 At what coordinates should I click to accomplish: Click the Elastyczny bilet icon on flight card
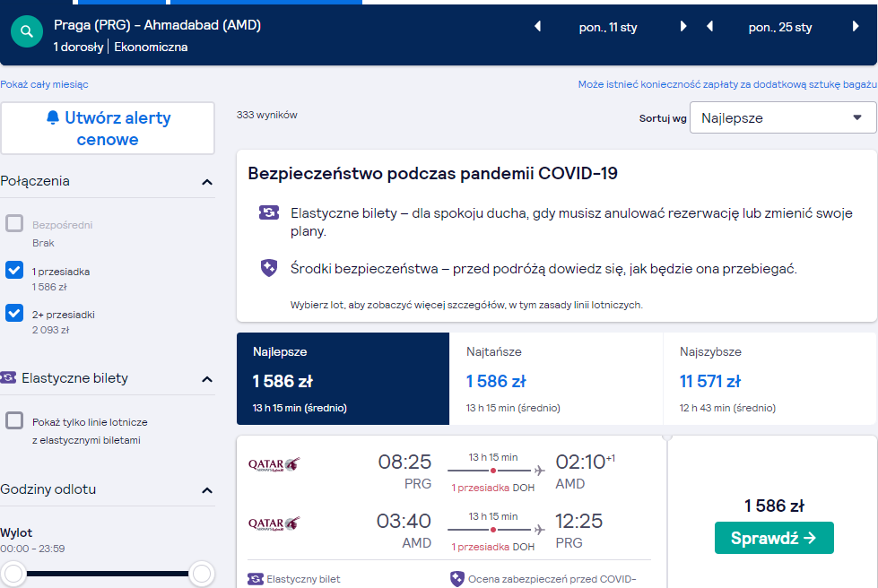(256, 579)
